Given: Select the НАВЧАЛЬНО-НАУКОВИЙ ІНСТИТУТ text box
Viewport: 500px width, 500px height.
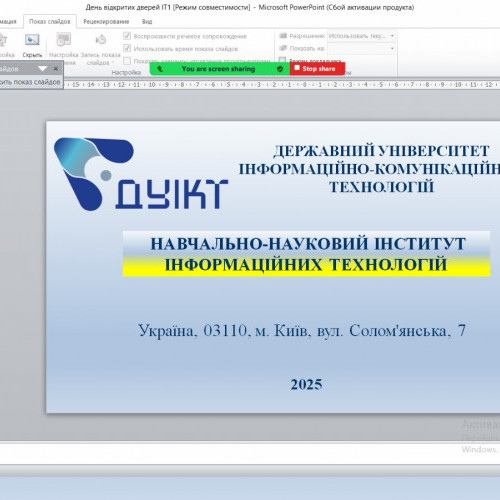Looking at the screenshot, I should coord(306,253).
